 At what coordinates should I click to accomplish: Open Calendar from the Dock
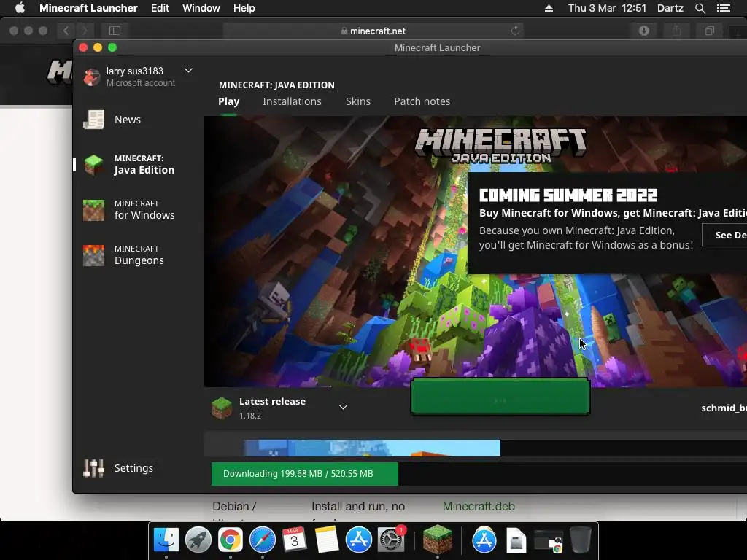coord(294,540)
